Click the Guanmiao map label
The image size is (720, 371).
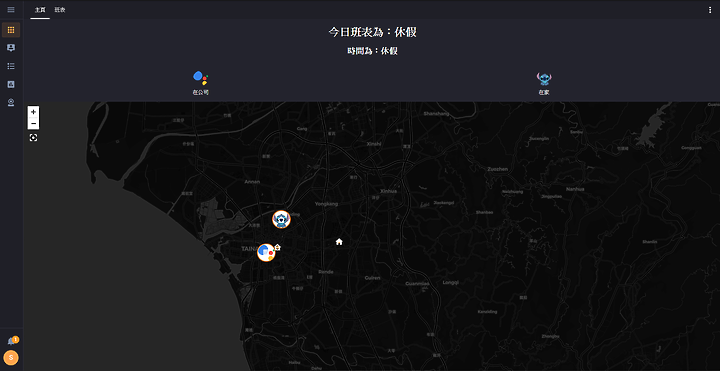coord(418,283)
